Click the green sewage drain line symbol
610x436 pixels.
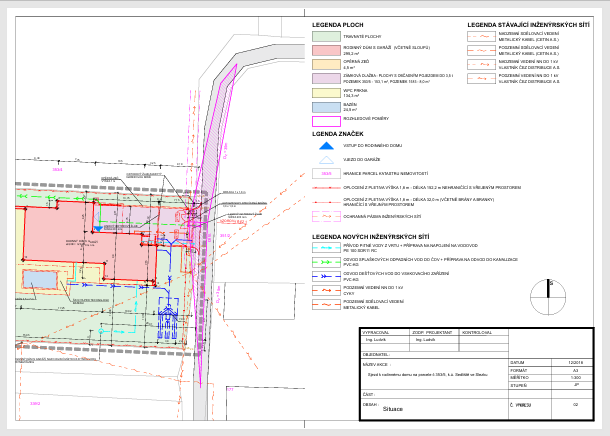[x=326, y=261]
